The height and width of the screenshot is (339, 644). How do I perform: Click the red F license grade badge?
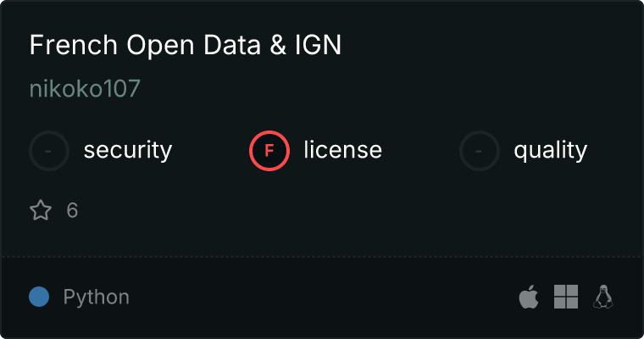coord(269,151)
